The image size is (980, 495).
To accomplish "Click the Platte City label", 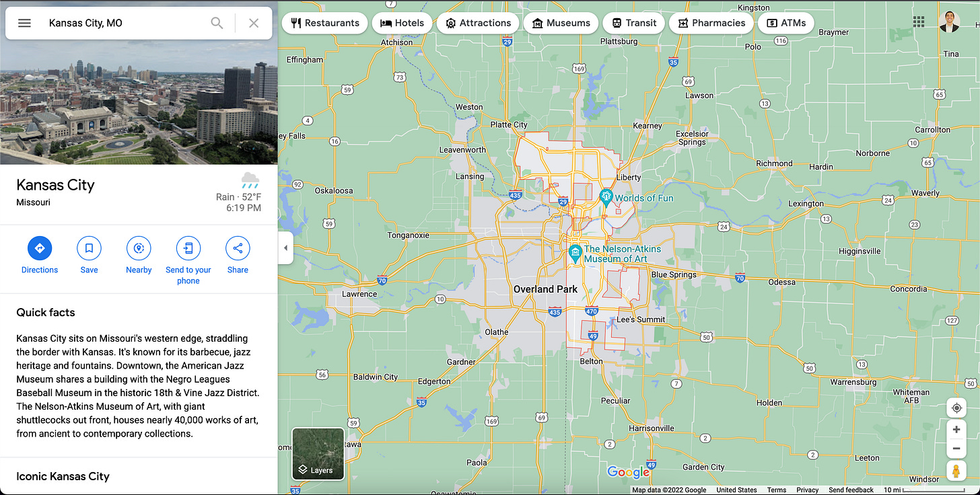I will pyautogui.click(x=509, y=124).
